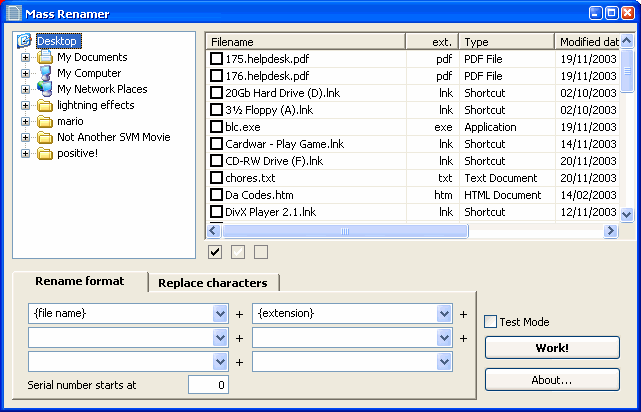Image resolution: width=641 pixels, height=412 pixels.
Task: Enable the Test Mode checkbox
Action: coord(491,322)
